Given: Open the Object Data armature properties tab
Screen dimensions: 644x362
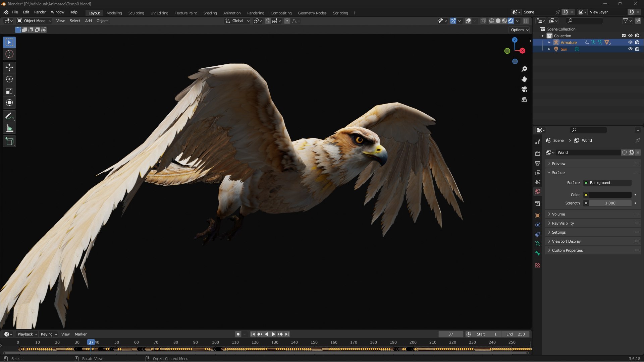Looking at the screenshot, I should (x=538, y=244).
